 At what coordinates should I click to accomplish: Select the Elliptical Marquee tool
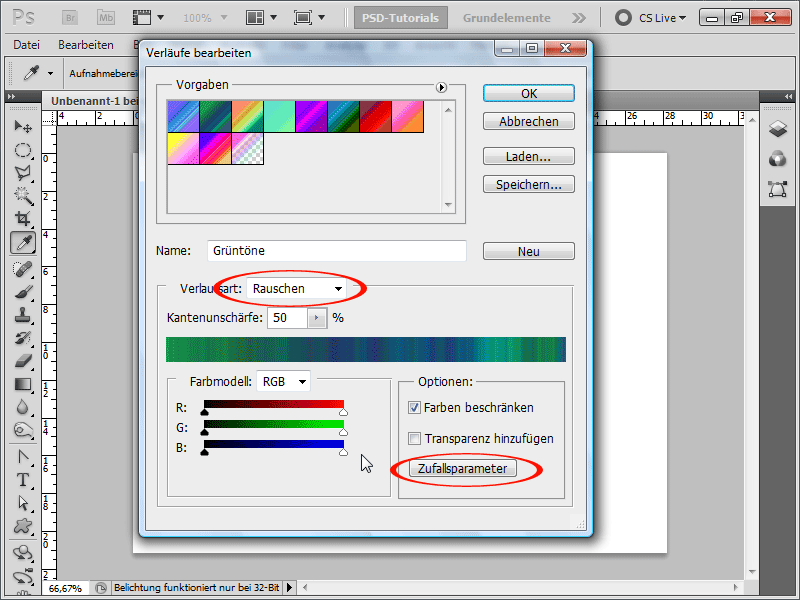pyautogui.click(x=23, y=150)
